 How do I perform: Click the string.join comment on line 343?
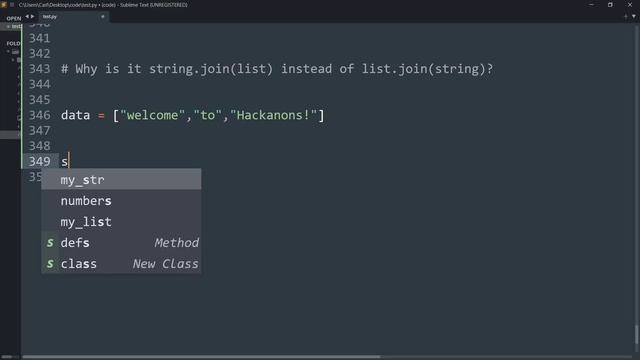tap(277, 69)
